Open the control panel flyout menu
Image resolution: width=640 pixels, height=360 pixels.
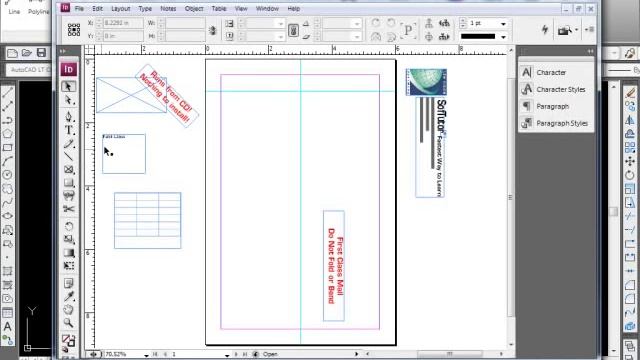(x=589, y=29)
